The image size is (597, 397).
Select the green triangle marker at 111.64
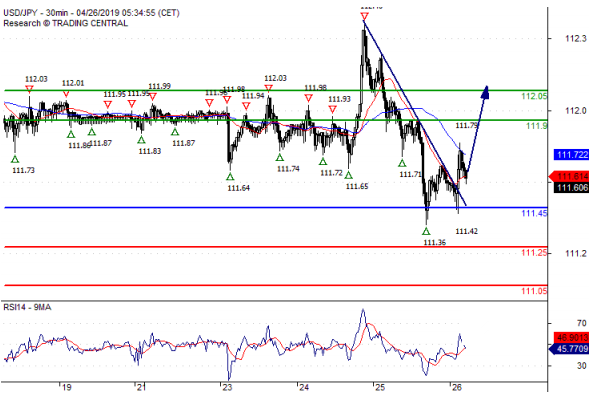point(230,177)
